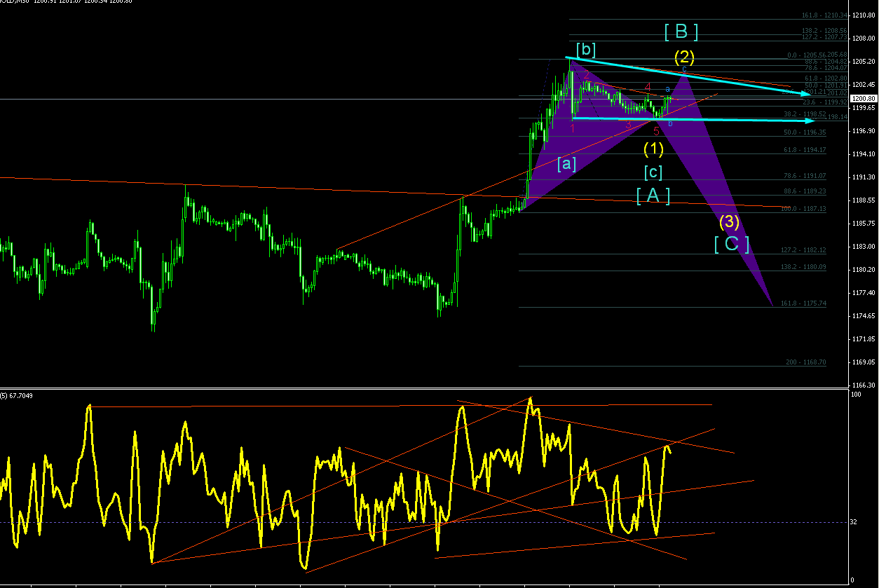Click the yellow '(2)' wave label

tap(684, 56)
